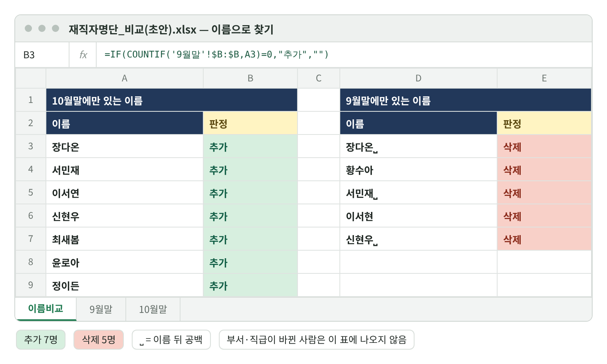Click the '9월말에만 있는 이름' title cell
Screen dimensions: 607x364
[x=466, y=100]
